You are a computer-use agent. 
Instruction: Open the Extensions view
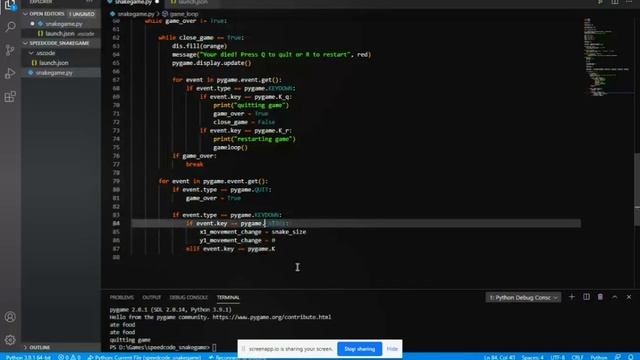(10, 97)
